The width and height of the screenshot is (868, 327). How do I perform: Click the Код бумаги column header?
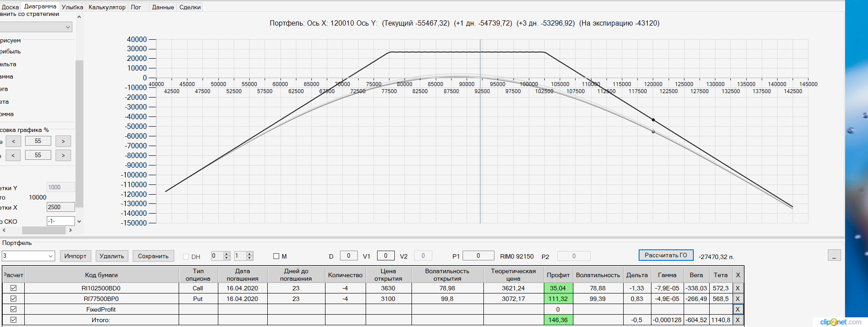(x=101, y=275)
